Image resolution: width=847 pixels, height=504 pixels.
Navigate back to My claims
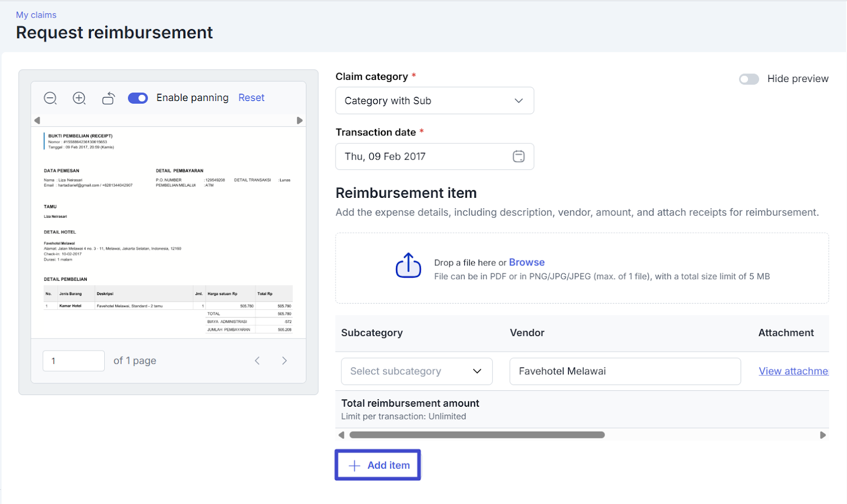click(x=36, y=15)
